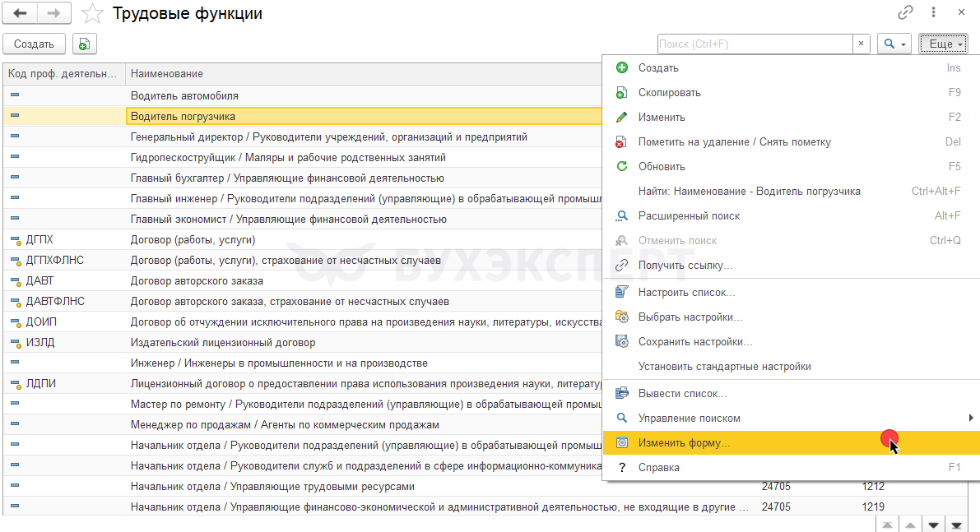Open the magnifier search dropdown
Viewport: 980px width, 532px height.
pyautogui.click(x=894, y=44)
